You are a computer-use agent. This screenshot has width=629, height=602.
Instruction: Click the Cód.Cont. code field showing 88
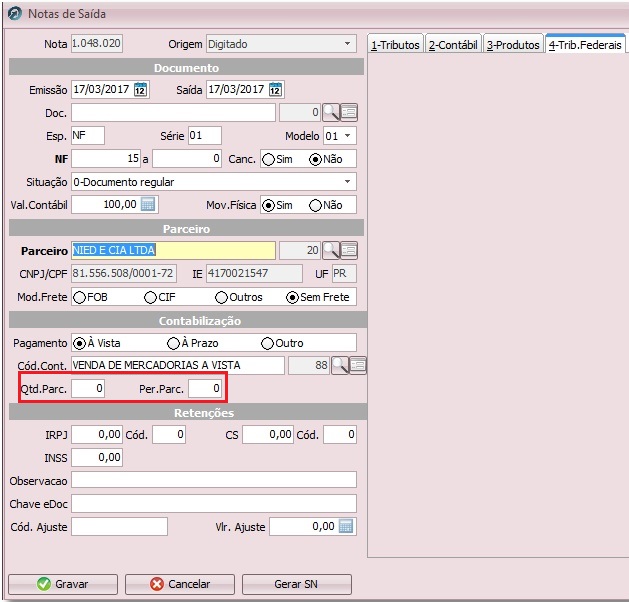coord(308,365)
